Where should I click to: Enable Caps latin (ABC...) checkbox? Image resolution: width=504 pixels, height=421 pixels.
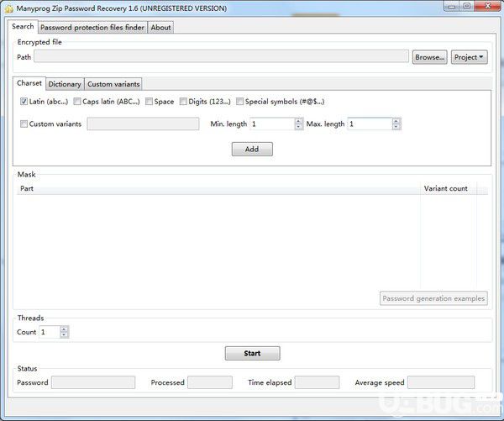coord(76,102)
